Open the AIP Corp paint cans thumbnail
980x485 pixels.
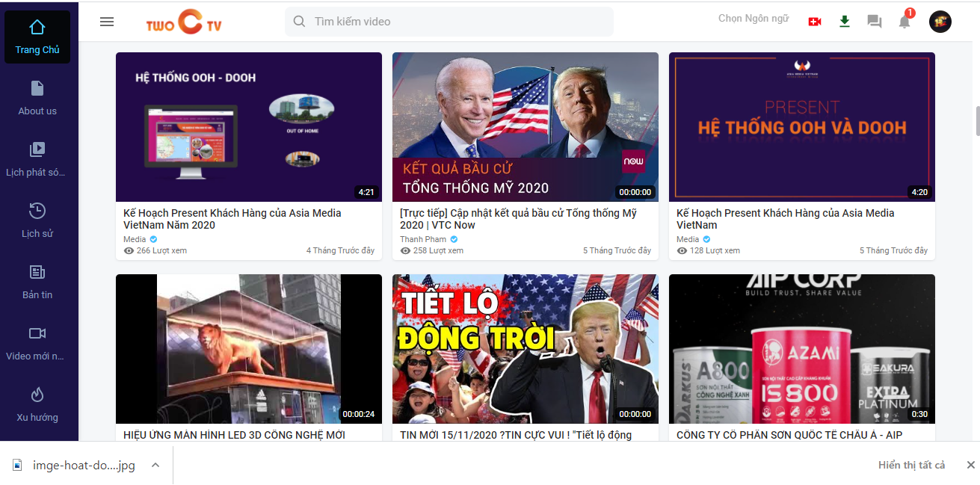click(802, 349)
